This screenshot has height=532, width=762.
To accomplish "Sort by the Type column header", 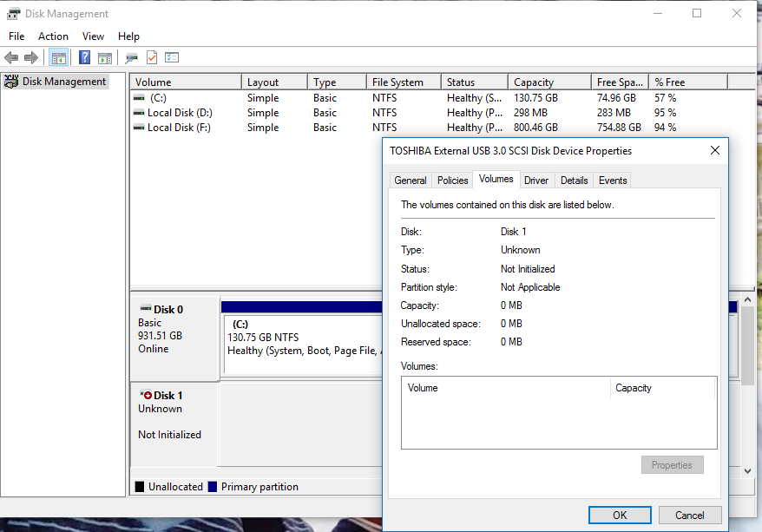I will (337, 82).
